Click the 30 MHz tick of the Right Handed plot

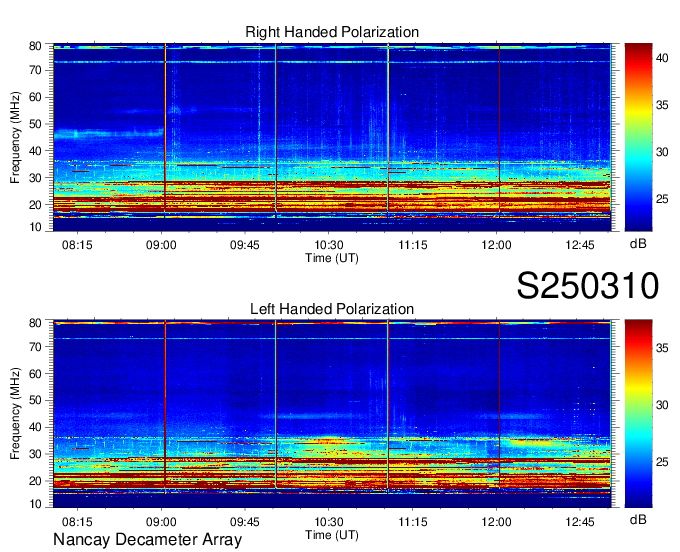35,178
